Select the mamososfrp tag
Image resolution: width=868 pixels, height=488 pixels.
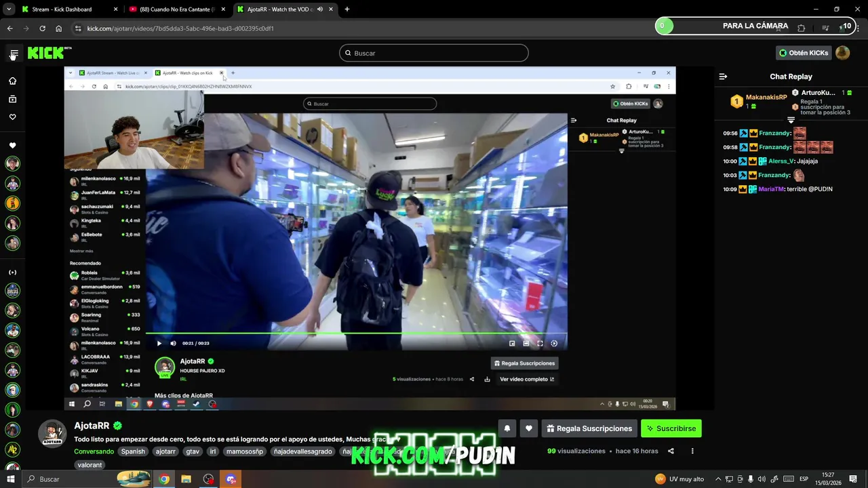[245, 451]
